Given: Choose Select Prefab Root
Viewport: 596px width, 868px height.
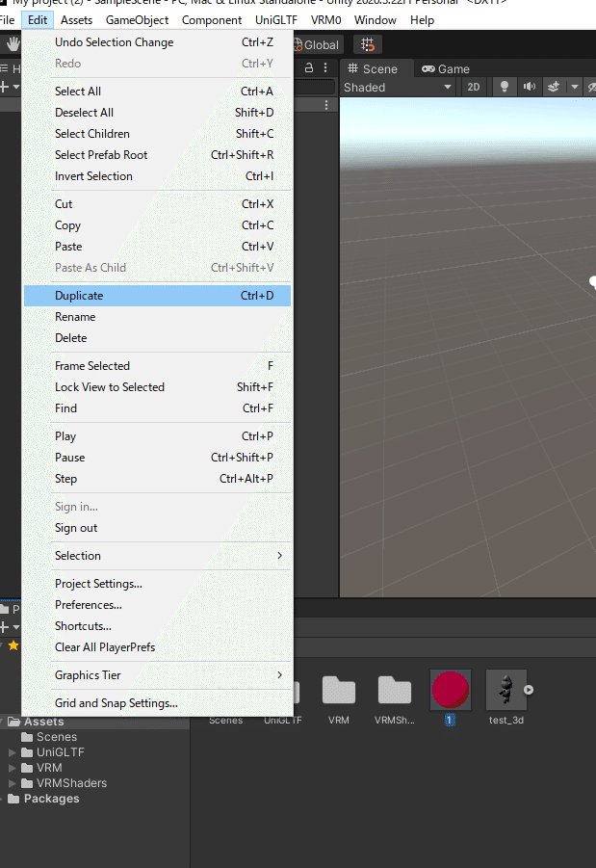Looking at the screenshot, I should (157, 155).
